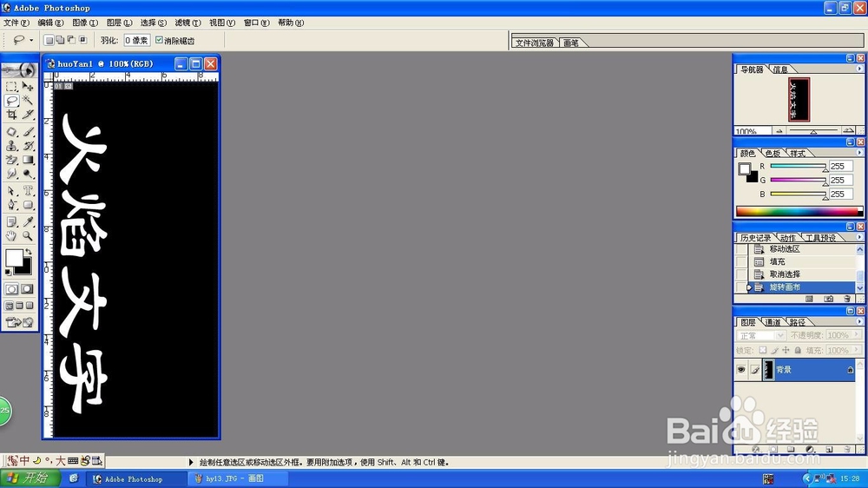The width and height of the screenshot is (868, 488).
Task: Select the Rectangular Marquee tool
Action: coord(11,87)
